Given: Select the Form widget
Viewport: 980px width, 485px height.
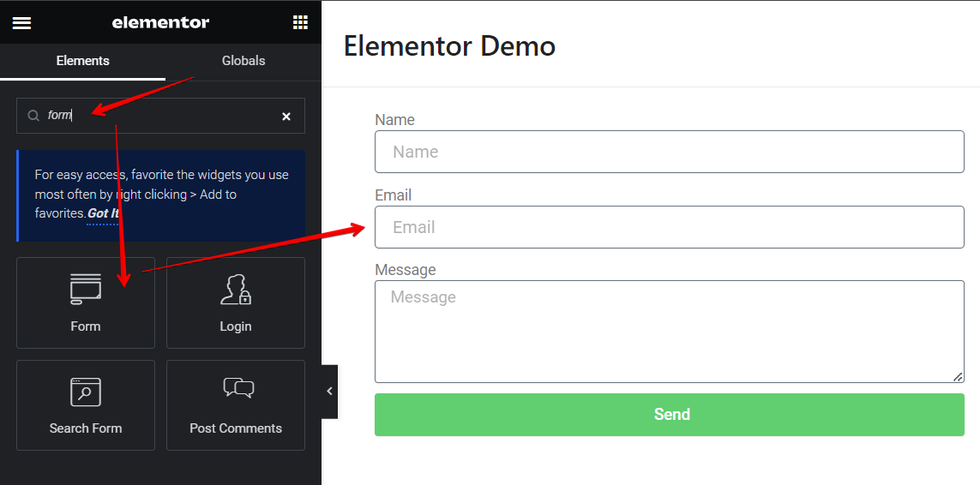Looking at the screenshot, I should 86,302.
